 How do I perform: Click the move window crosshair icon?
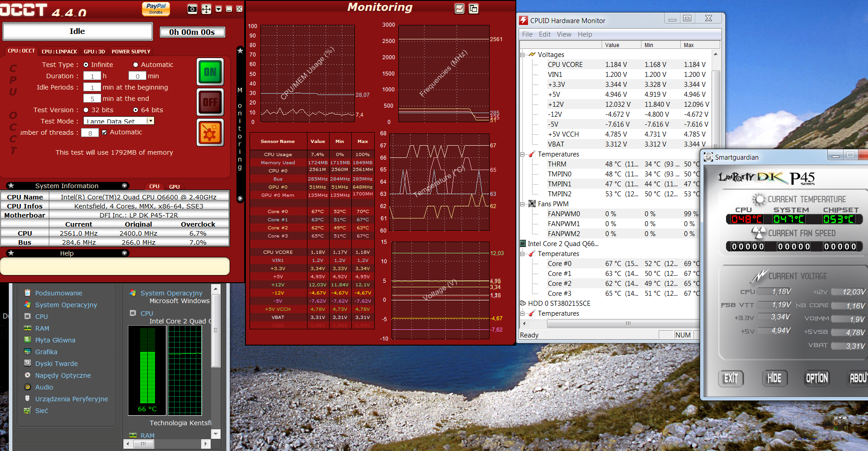click(206, 9)
